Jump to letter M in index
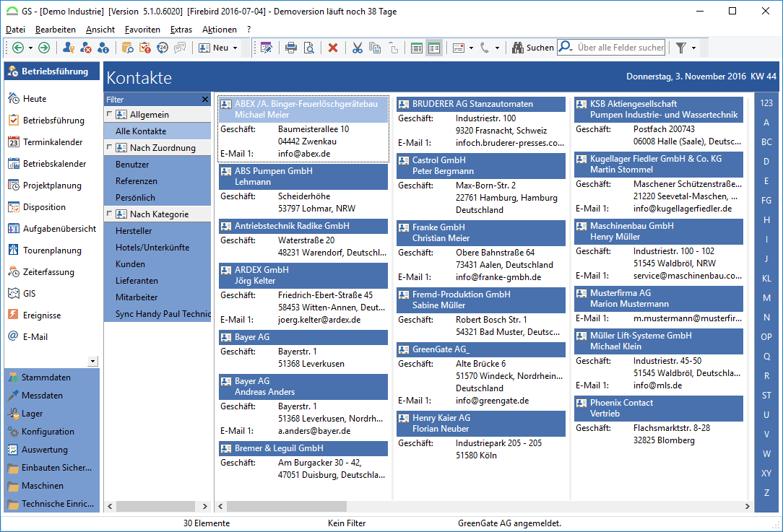783x532 pixels. pos(766,298)
